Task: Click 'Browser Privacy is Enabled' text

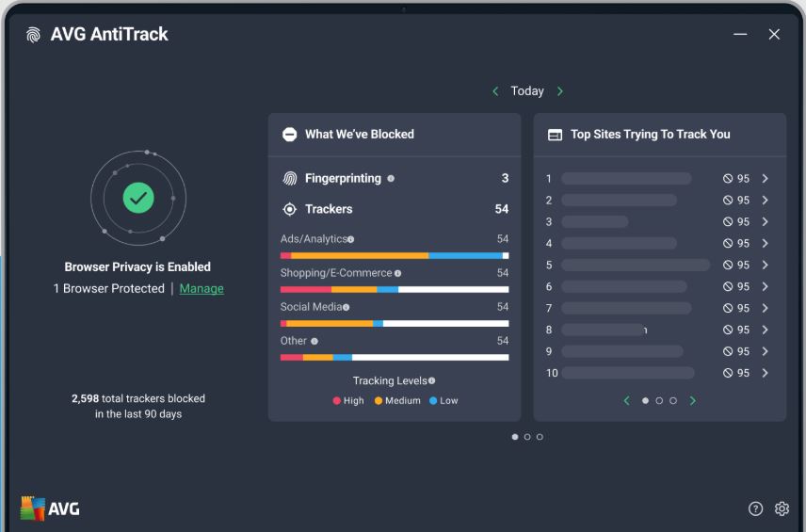Action: pos(137,267)
